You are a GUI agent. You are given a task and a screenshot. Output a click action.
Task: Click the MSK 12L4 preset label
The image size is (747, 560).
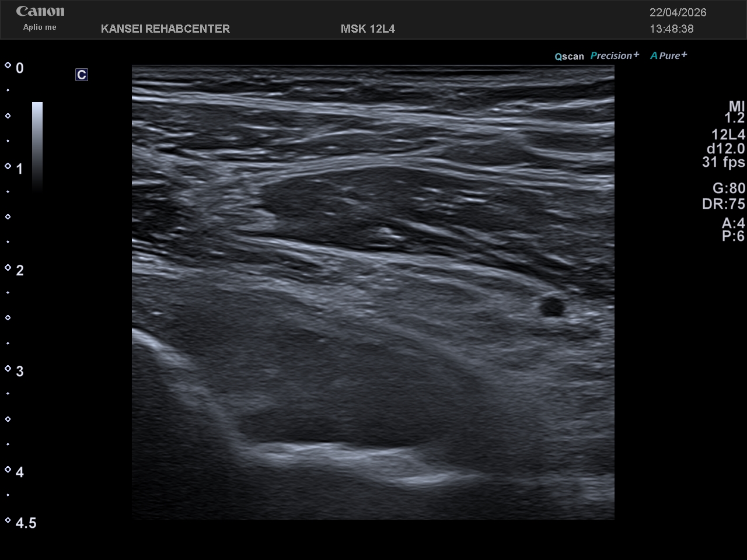(368, 29)
